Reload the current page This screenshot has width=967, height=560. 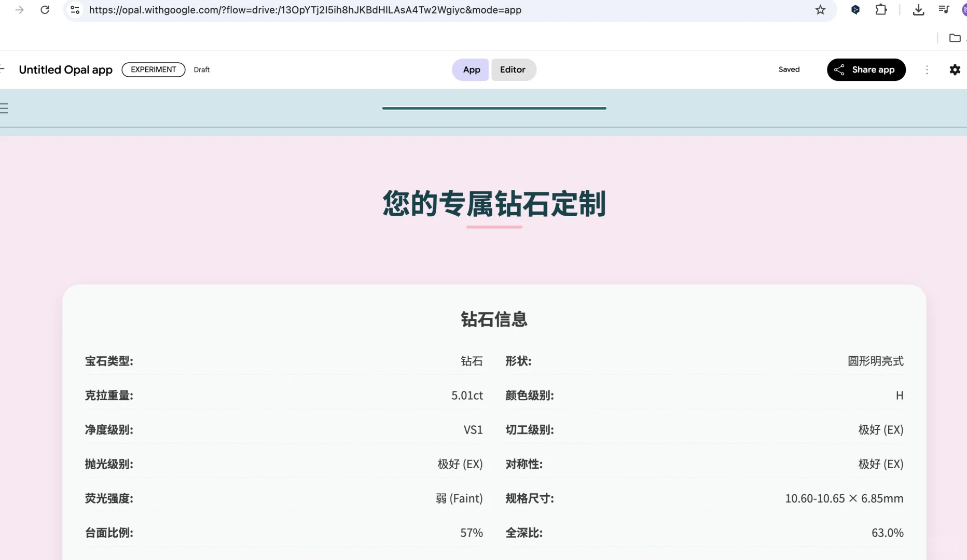(x=45, y=9)
